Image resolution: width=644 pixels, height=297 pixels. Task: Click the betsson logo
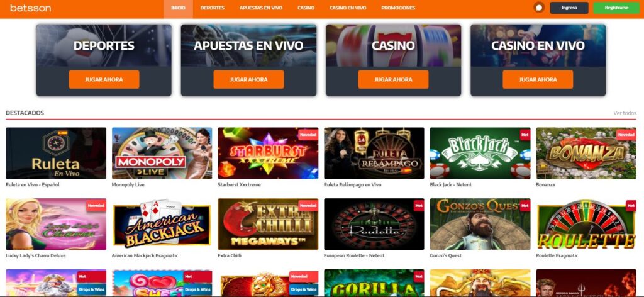[x=30, y=8]
